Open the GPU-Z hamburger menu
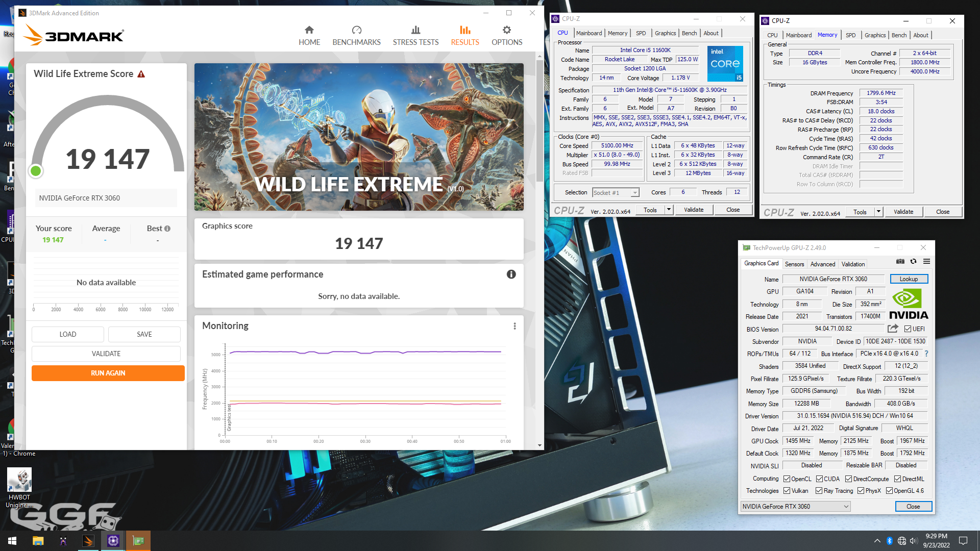 coord(926,262)
